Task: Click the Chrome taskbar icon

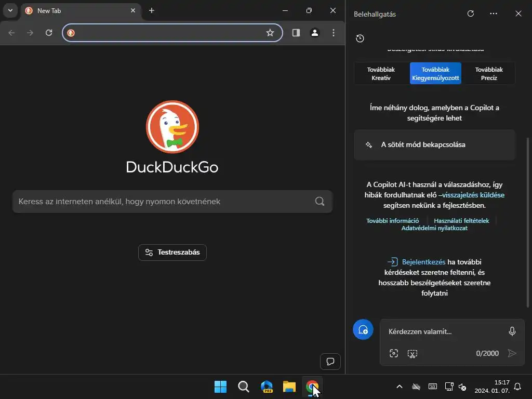Action: pyautogui.click(x=312, y=387)
